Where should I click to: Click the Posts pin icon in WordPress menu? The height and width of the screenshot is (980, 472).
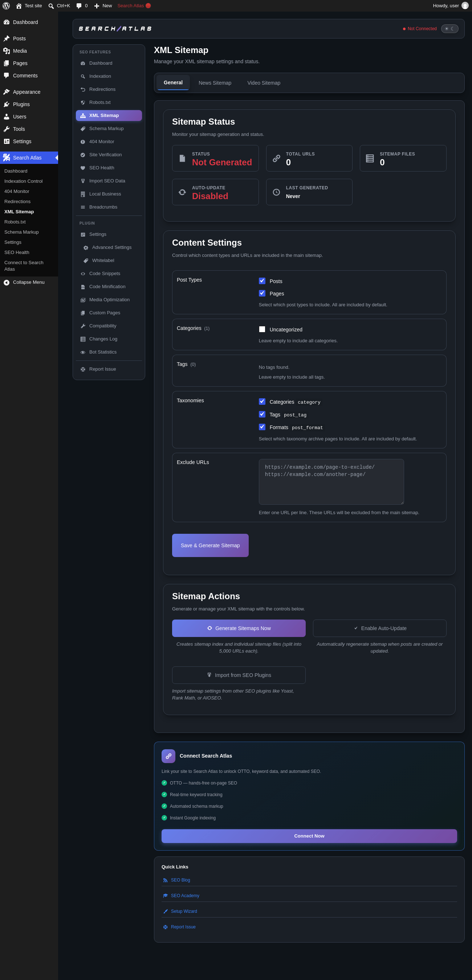(x=7, y=39)
